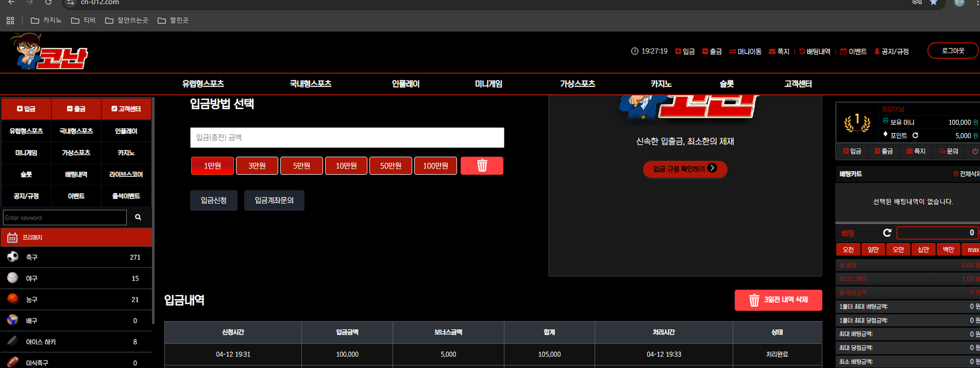Click the 로그아웃 button
Screen dimensions: 980x368
point(953,51)
